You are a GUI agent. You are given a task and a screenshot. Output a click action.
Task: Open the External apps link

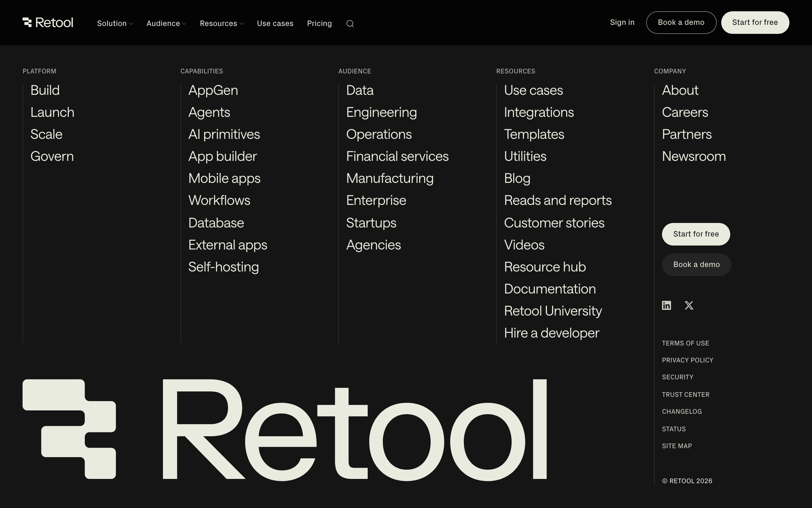228,245
